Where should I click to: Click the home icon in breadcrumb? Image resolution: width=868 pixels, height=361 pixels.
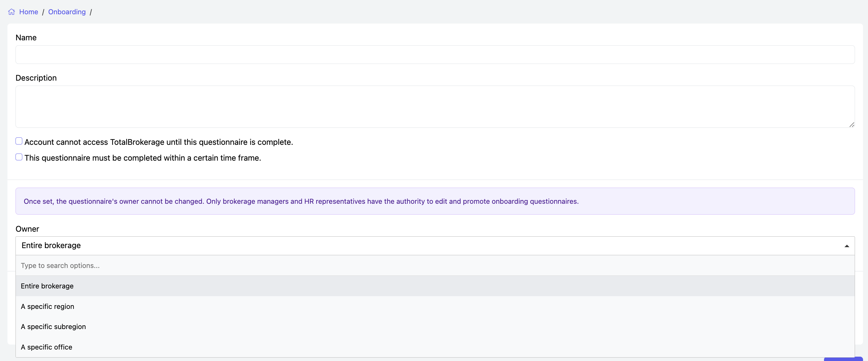[x=11, y=12]
